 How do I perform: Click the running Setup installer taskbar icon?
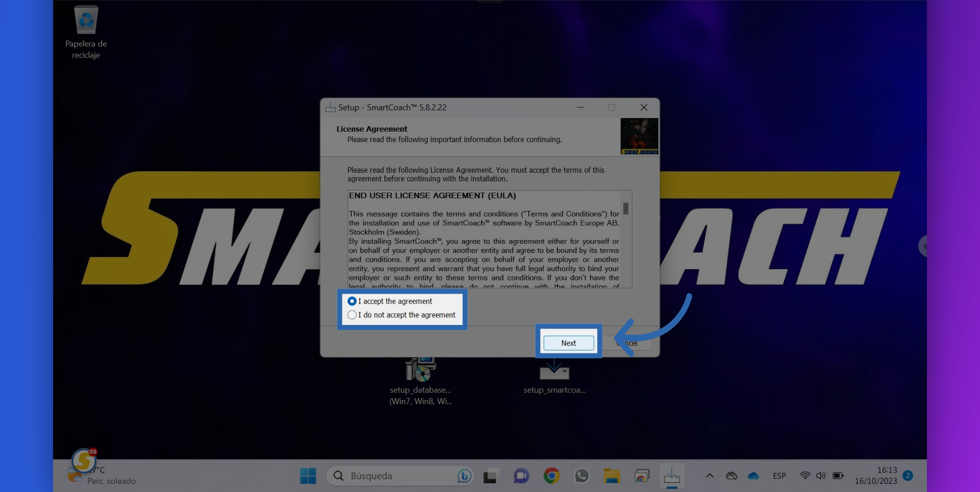pyautogui.click(x=672, y=476)
